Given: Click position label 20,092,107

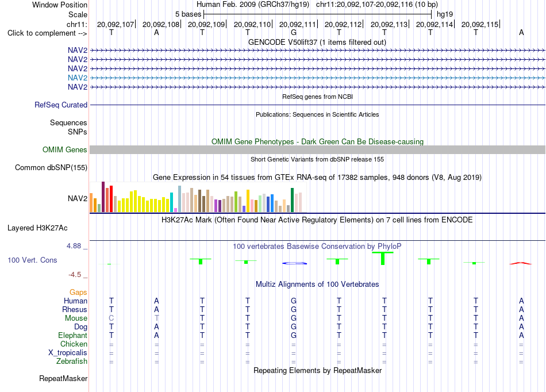Looking at the screenshot, I should tap(116, 24).
